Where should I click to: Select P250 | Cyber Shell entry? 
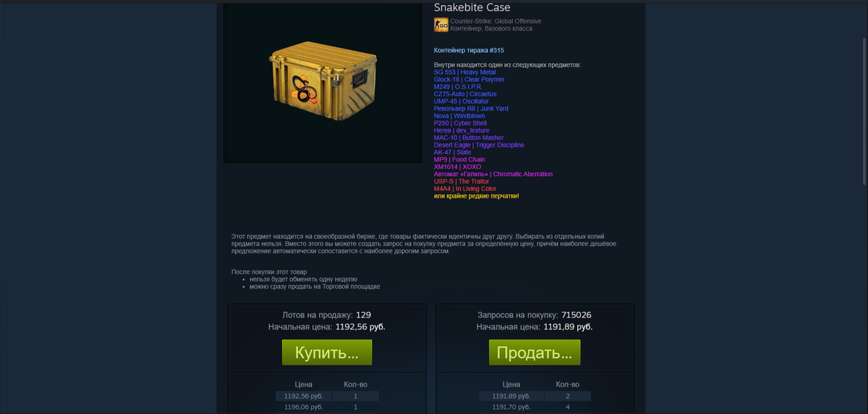coord(460,123)
